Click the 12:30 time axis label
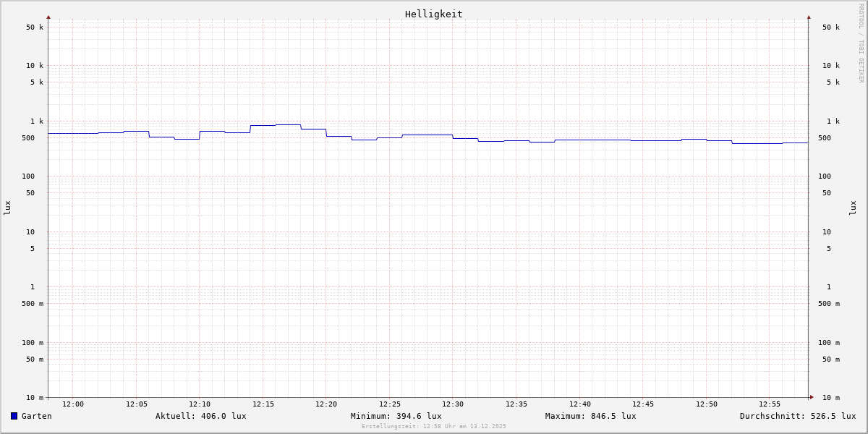The height and width of the screenshot is (434, 868). click(x=453, y=404)
